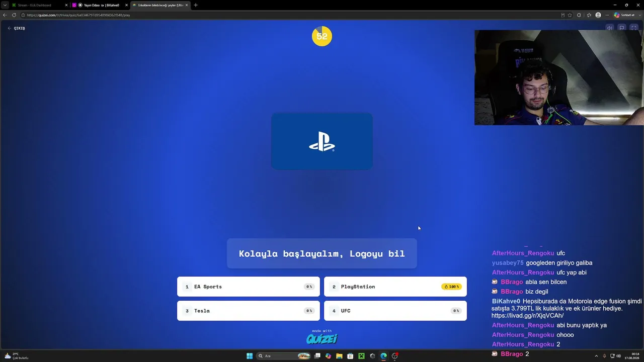Click the Quizei logo at bottom
The width and height of the screenshot is (644, 362).
(x=322, y=338)
